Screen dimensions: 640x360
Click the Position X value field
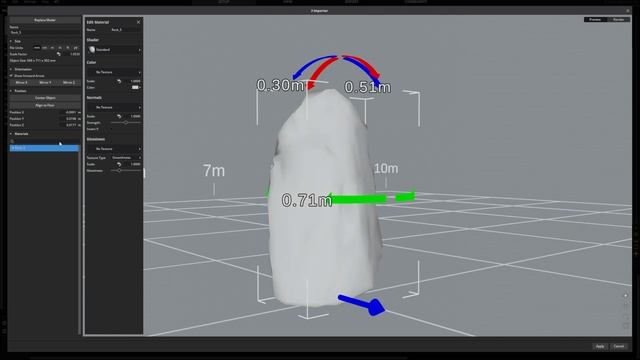tap(68, 112)
